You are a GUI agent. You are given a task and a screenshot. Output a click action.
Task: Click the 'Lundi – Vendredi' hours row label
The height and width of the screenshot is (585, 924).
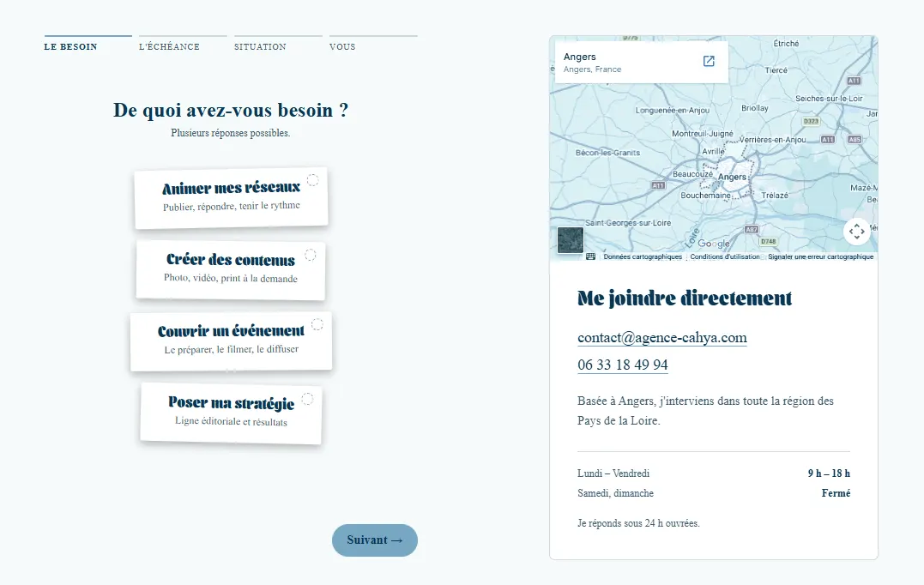coord(613,473)
